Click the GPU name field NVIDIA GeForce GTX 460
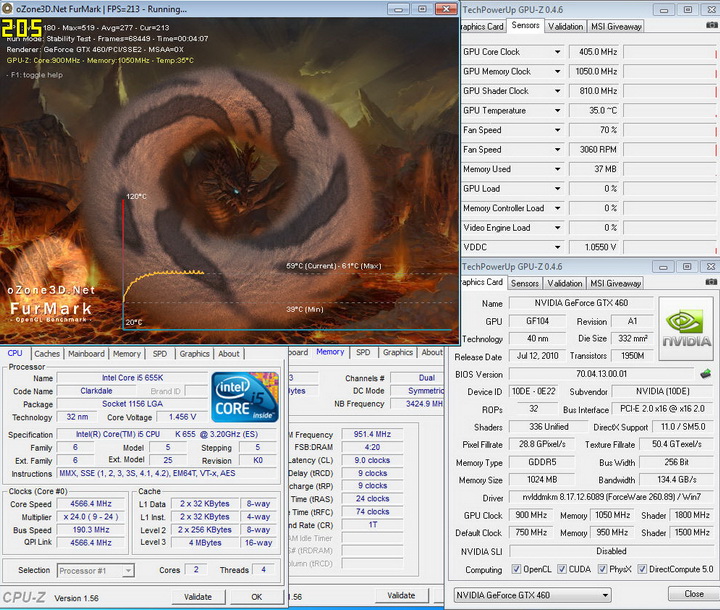Image resolution: width=720 pixels, height=610 pixels. coord(581,303)
